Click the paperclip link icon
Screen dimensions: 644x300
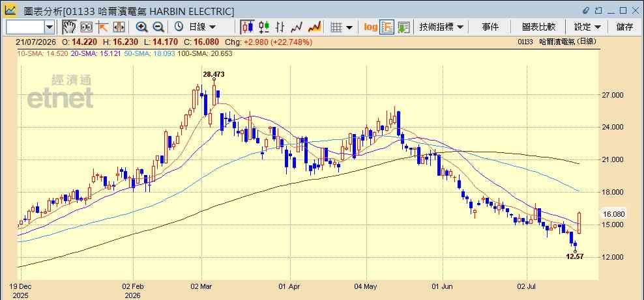coord(586,10)
